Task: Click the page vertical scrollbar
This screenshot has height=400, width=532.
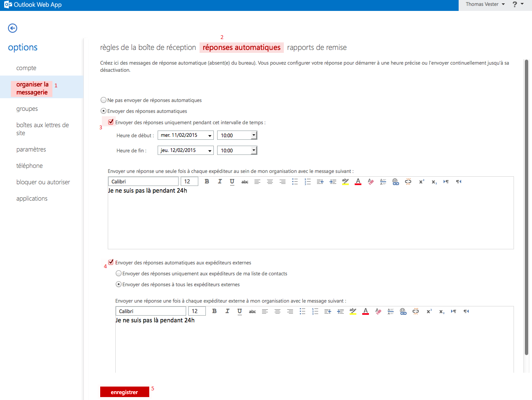Action: tap(527, 207)
